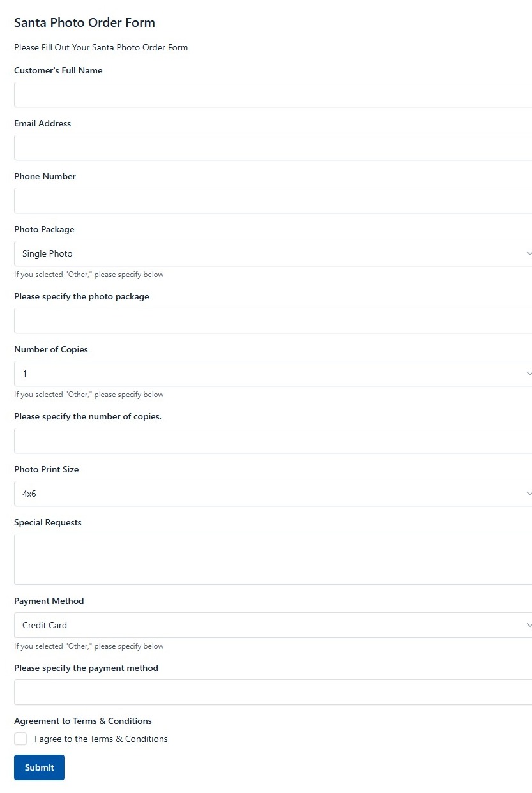Viewport: 532px width, 793px height.
Task: Click the Photo Package chevron arrow
Action: [529, 253]
